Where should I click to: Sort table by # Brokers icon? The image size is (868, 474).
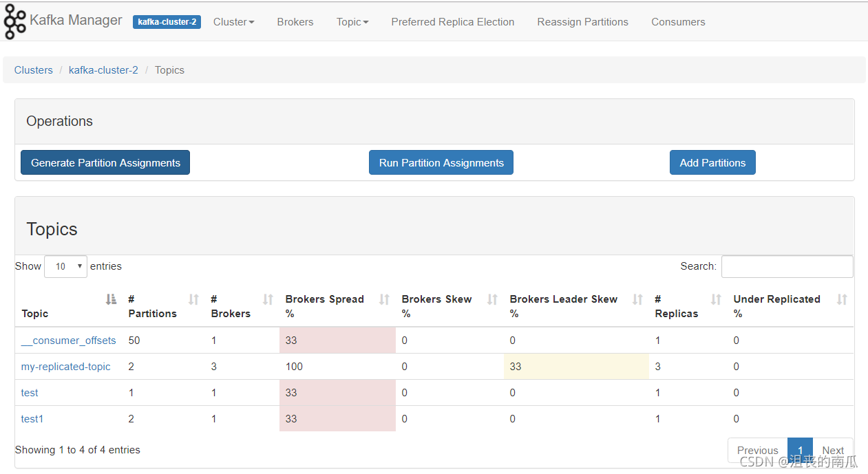coord(268,299)
